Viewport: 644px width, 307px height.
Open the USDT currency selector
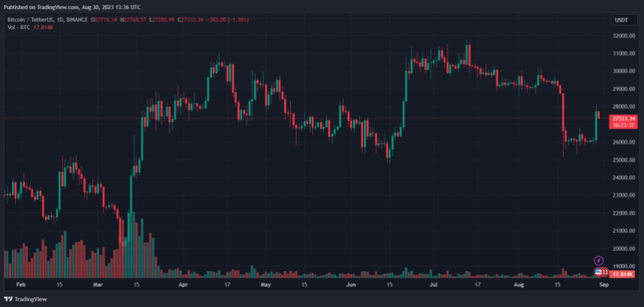(621, 20)
